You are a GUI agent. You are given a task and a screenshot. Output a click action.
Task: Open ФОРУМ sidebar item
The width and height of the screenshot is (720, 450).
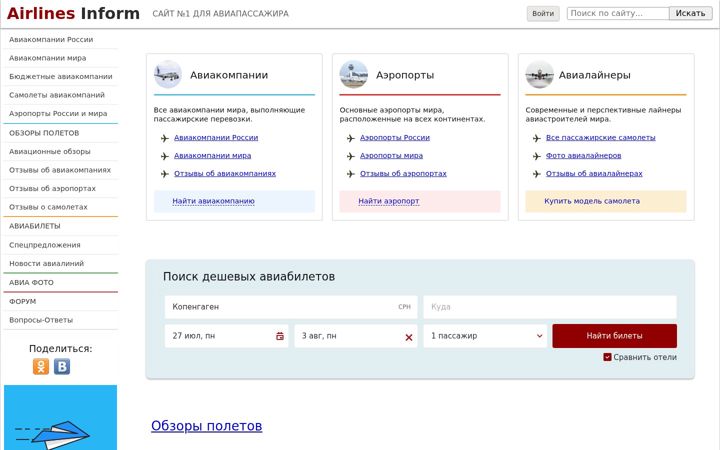click(60, 301)
